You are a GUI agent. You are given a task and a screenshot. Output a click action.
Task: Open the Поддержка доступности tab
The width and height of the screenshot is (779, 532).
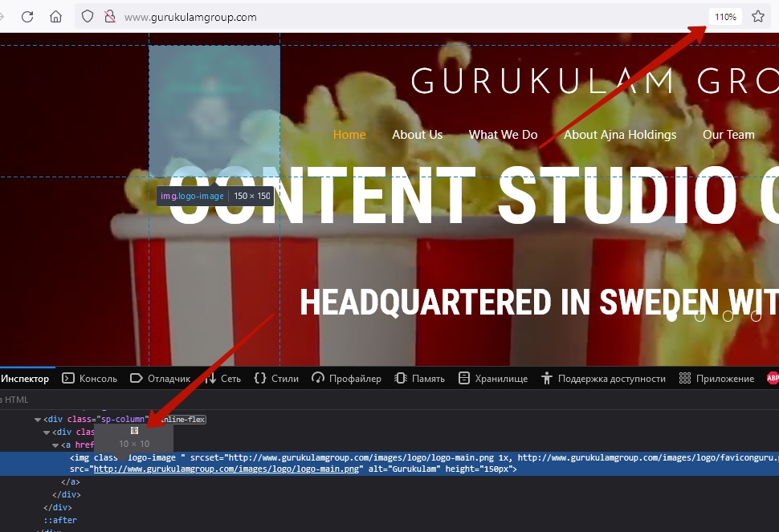(x=604, y=378)
